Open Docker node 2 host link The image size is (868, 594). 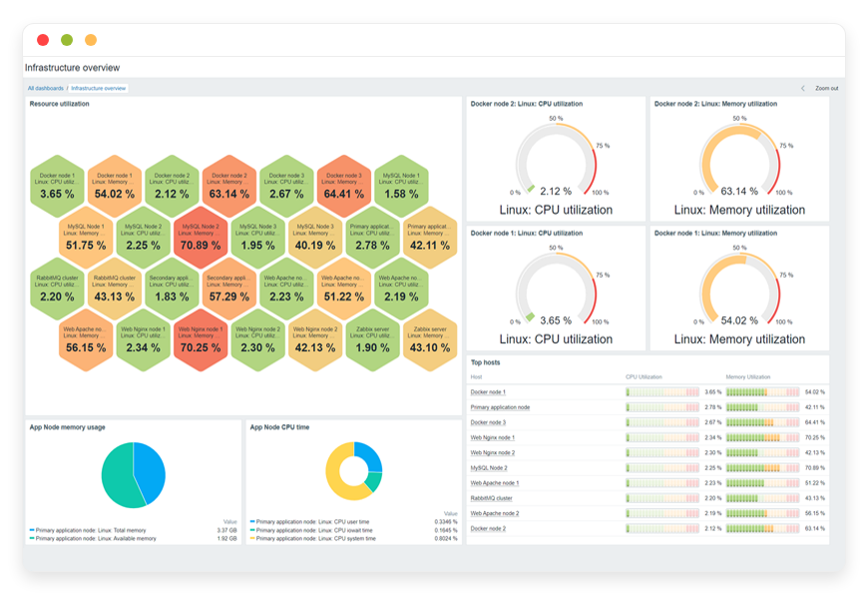pos(488,529)
